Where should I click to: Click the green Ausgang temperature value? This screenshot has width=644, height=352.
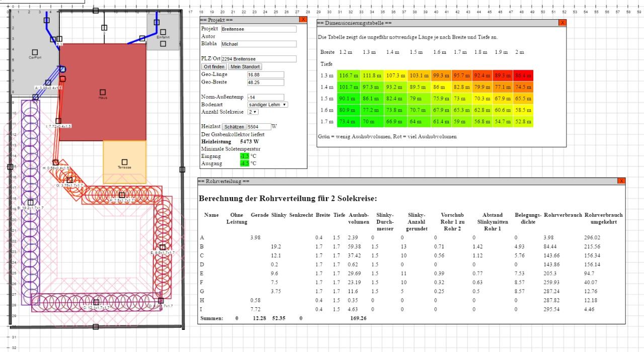pos(245,163)
